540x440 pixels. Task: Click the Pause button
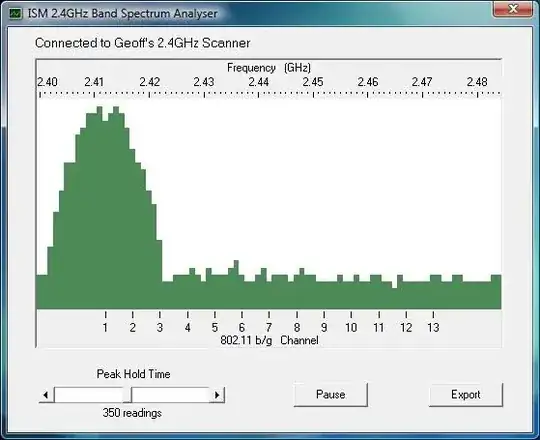(331, 395)
